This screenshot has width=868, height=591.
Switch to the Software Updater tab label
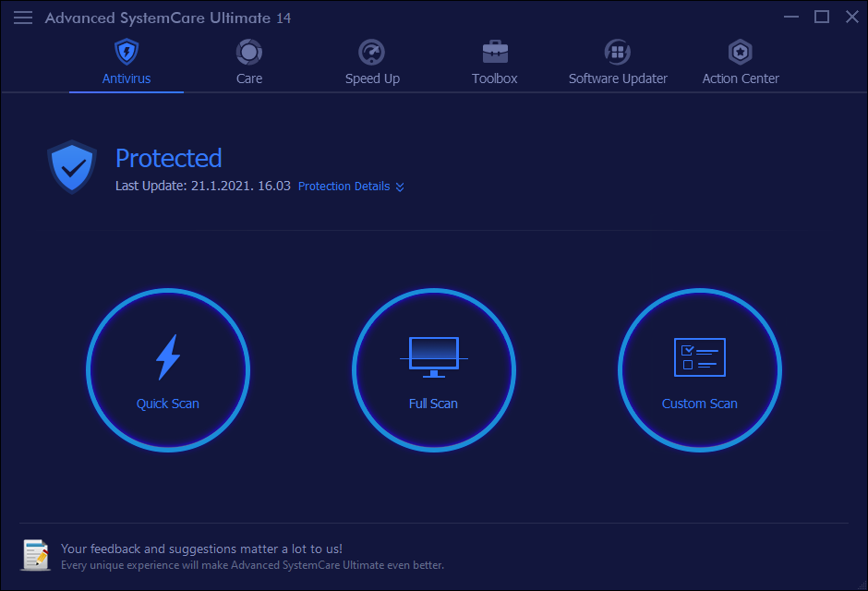click(618, 78)
